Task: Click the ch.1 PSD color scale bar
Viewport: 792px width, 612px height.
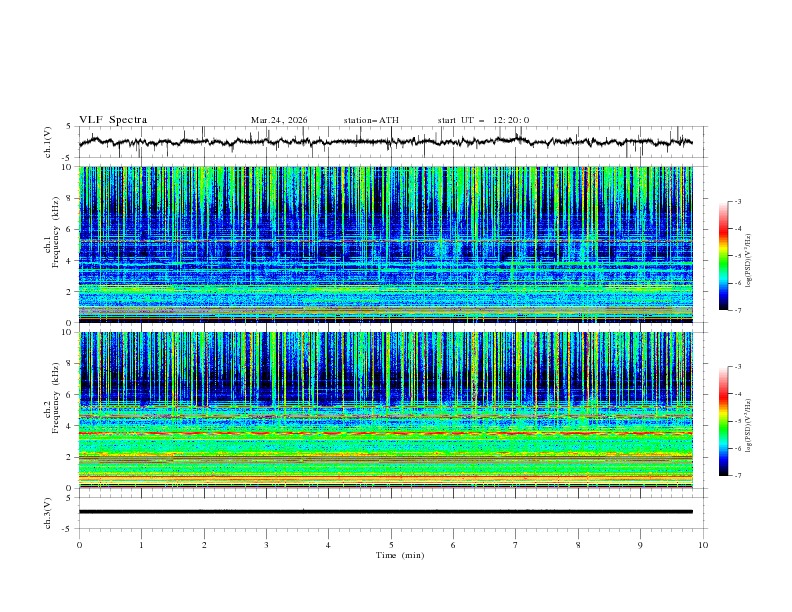Action: (723, 256)
